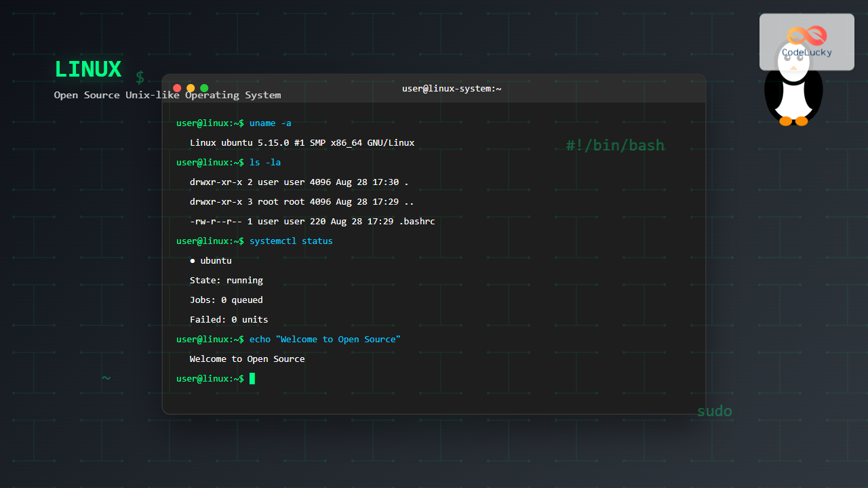Click the CodeLucky infinity logo
Image resolution: width=868 pixels, height=488 pixels.
click(x=806, y=36)
